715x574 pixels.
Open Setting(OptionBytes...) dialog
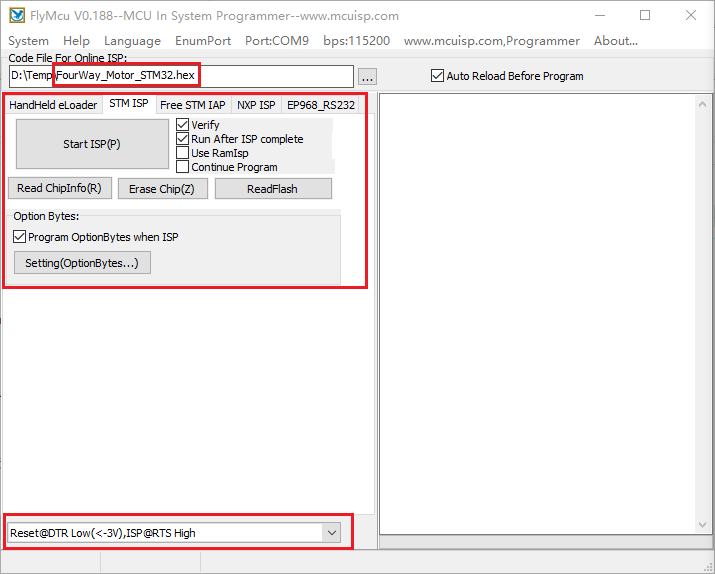(x=82, y=263)
